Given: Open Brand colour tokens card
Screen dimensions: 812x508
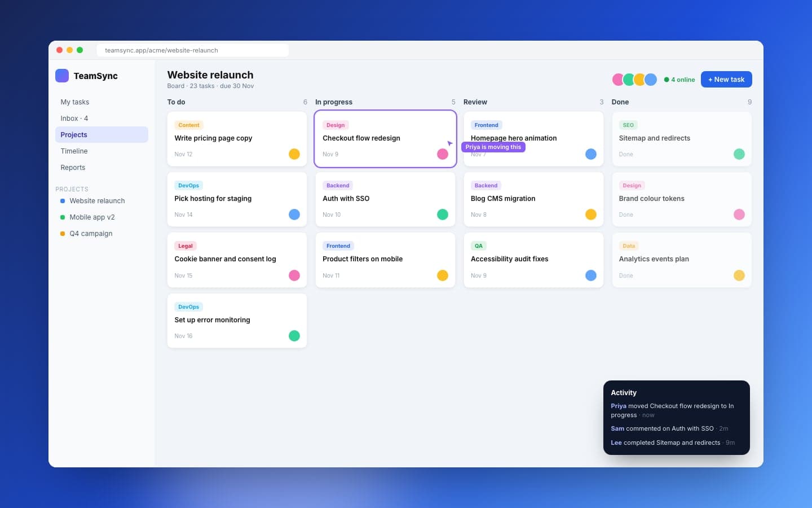Looking at the screenshot, I should pyautogui.click(x=682, y=199).
